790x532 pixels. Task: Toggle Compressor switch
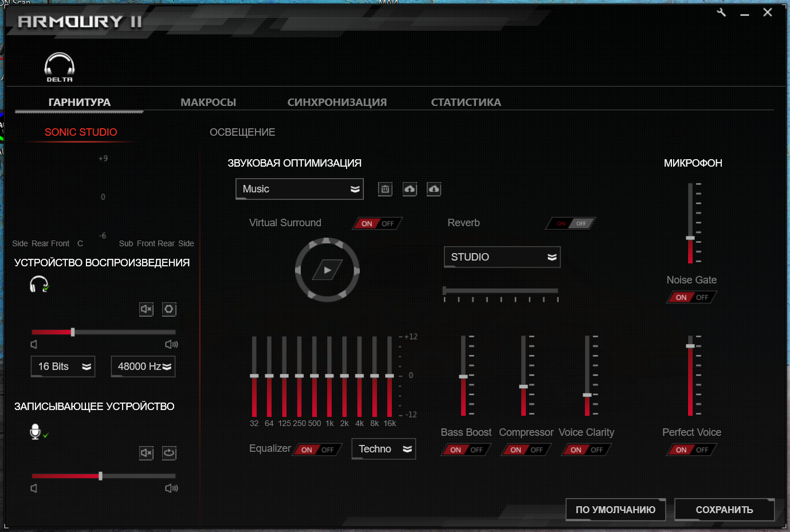[526, 450]
